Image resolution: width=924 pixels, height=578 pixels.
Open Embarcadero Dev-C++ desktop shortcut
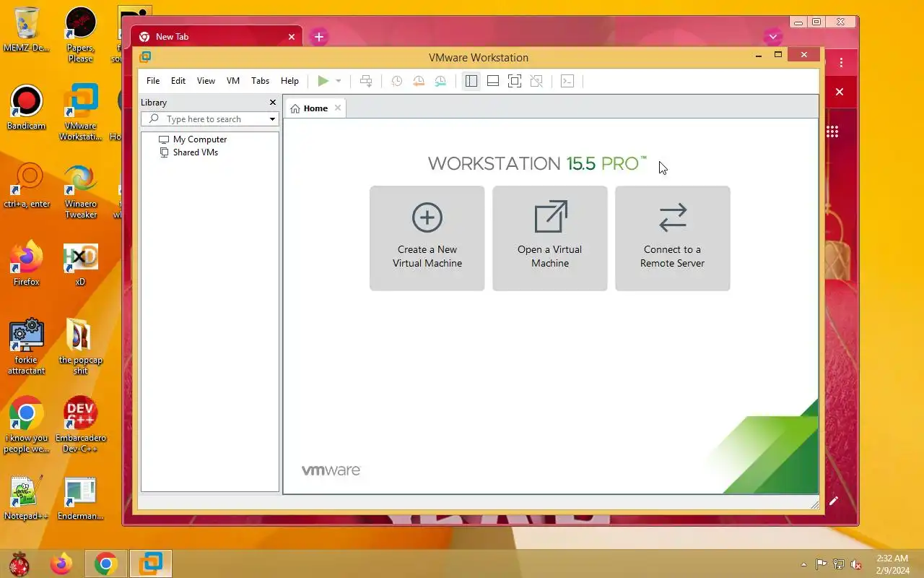(80, 425)
